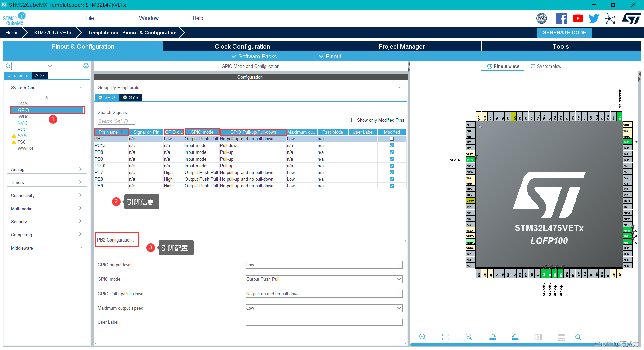Click the User Label input field
Screen dimensions: 644x350
(324, 322)
